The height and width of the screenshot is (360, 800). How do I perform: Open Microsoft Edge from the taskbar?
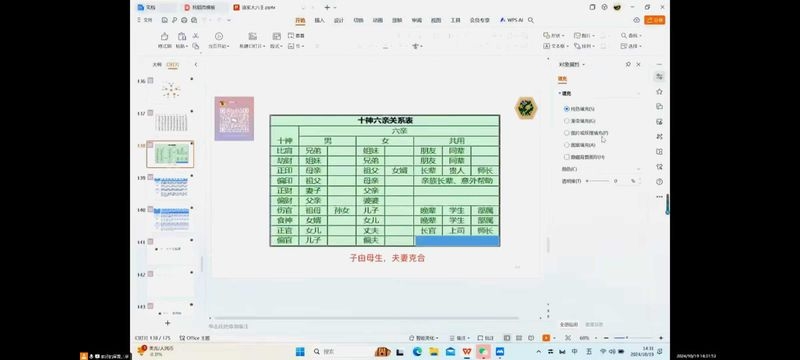tap(417, 351)
